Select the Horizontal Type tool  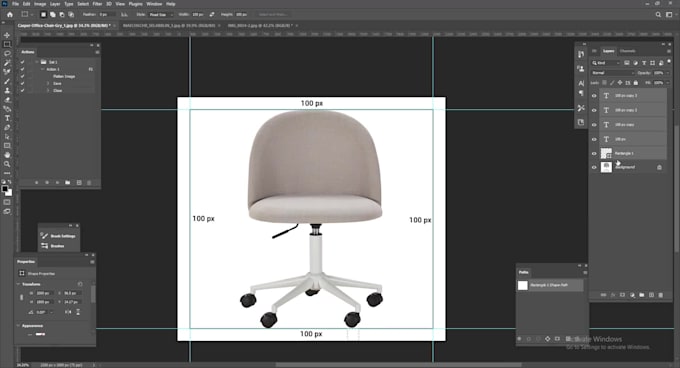coord(7,118)
